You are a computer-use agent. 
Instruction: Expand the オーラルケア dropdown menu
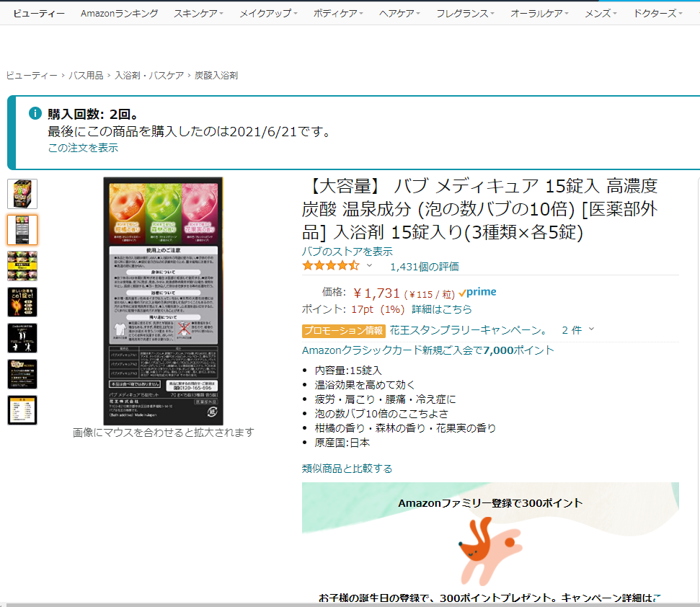tap(539, 14)
